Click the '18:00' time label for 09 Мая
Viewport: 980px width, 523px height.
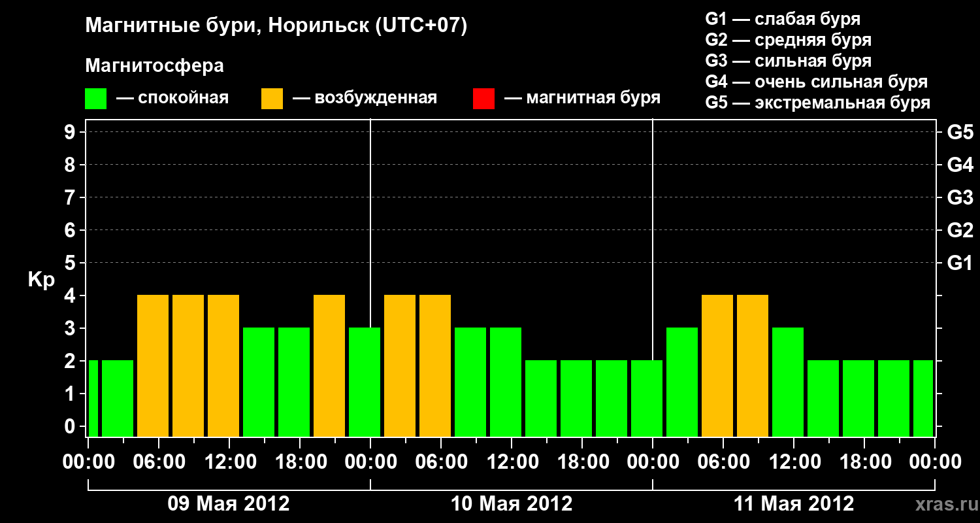[x=302, y=462]
